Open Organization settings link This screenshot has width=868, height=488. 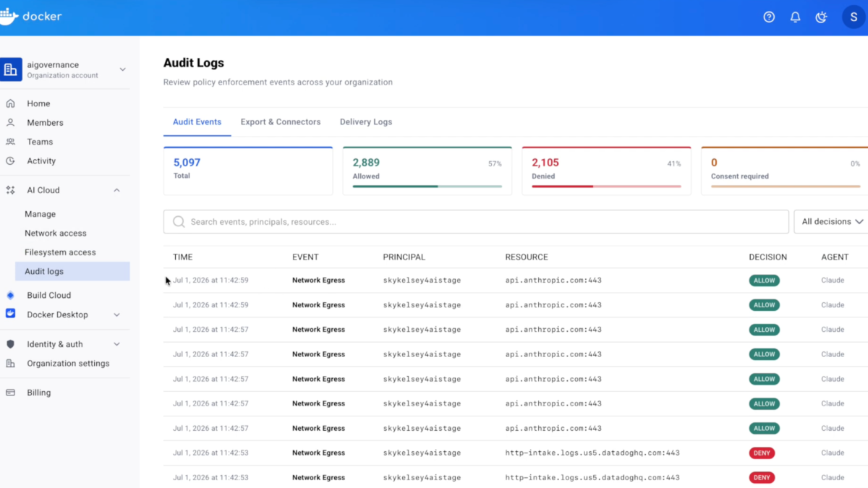coord(68,364)
